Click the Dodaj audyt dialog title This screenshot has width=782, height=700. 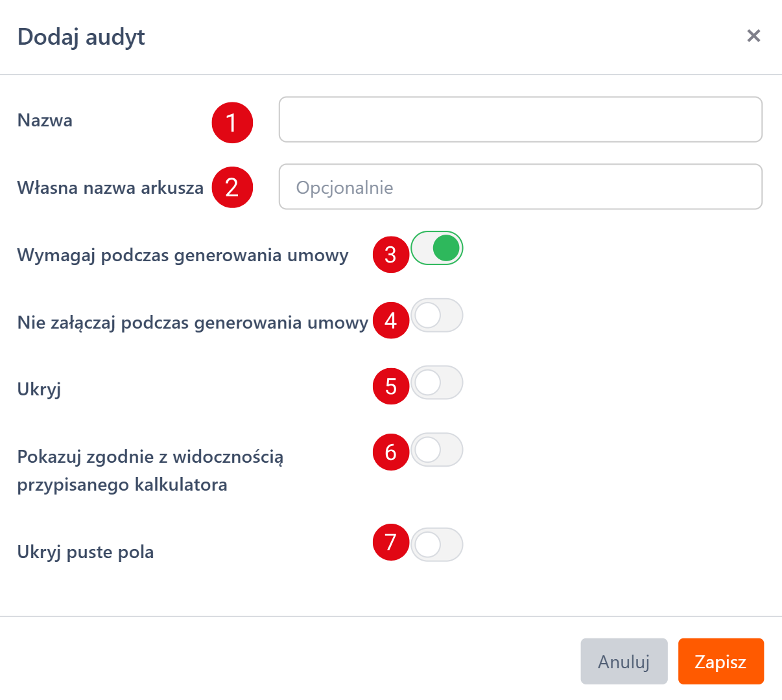point(81,37)
